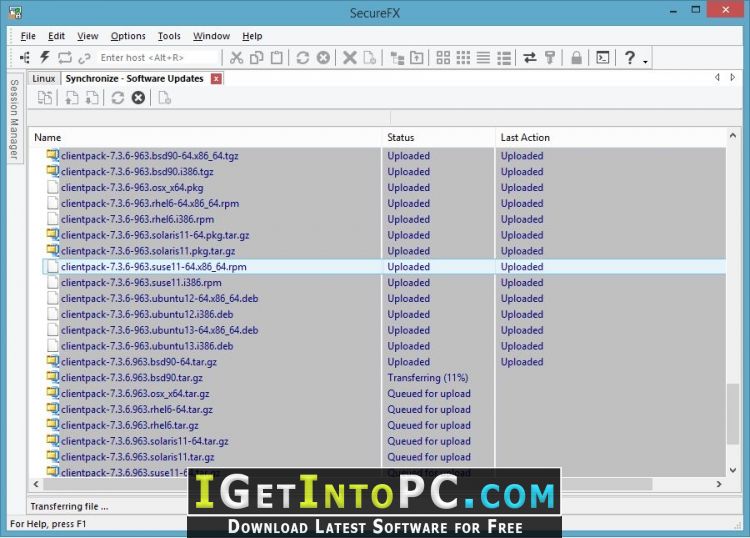Click the Help question mark icon
Viewport: 750px width, 538px height.
(x=630, y=57)
